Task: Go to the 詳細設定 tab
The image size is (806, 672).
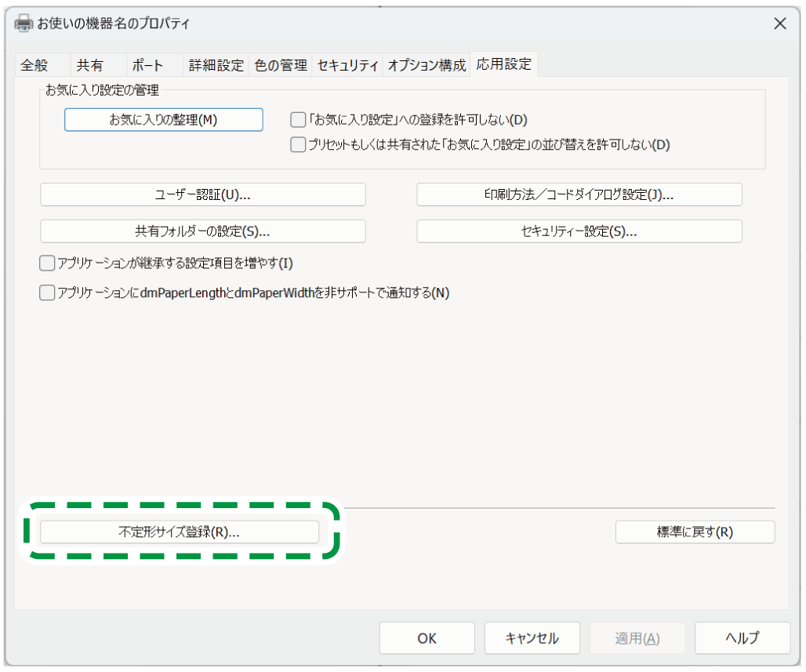Action: pos(217,66)
